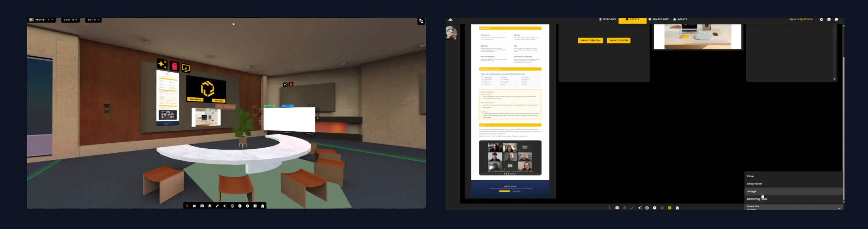Screen dimensions: 868x229
Task: Open the chat bubble icon at top right
Action: [x=836, y=20]
